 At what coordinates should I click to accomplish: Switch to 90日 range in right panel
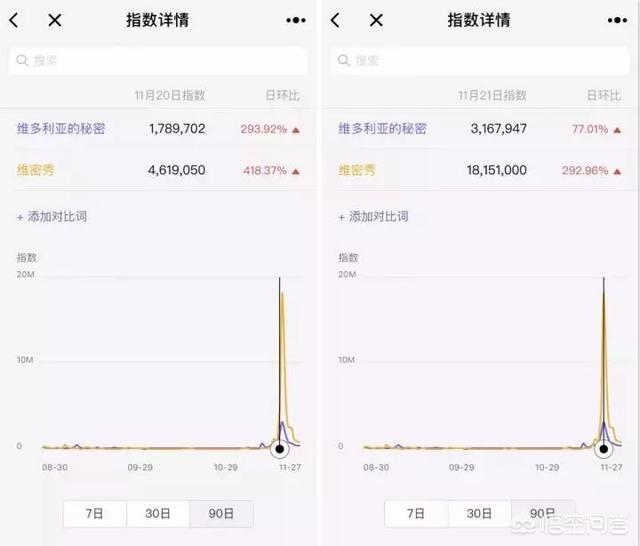(542, 513)
